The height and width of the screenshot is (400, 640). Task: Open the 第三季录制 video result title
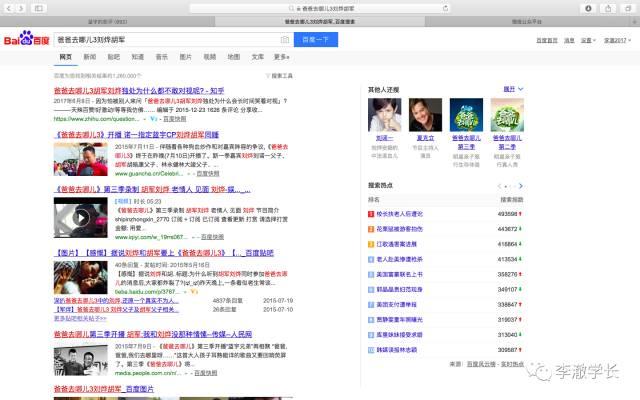(x=152, y=189)
